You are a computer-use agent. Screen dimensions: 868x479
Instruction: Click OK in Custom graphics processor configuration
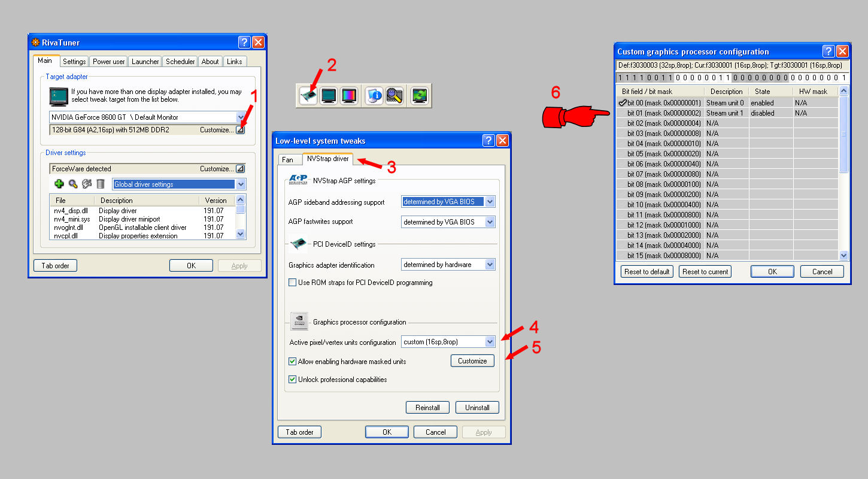coord(772,272)
